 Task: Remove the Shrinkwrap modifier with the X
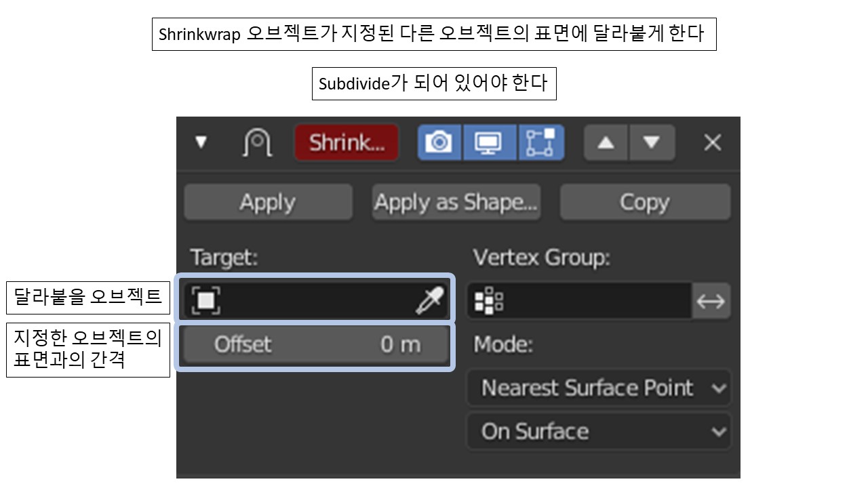click(x=711, y=142)
